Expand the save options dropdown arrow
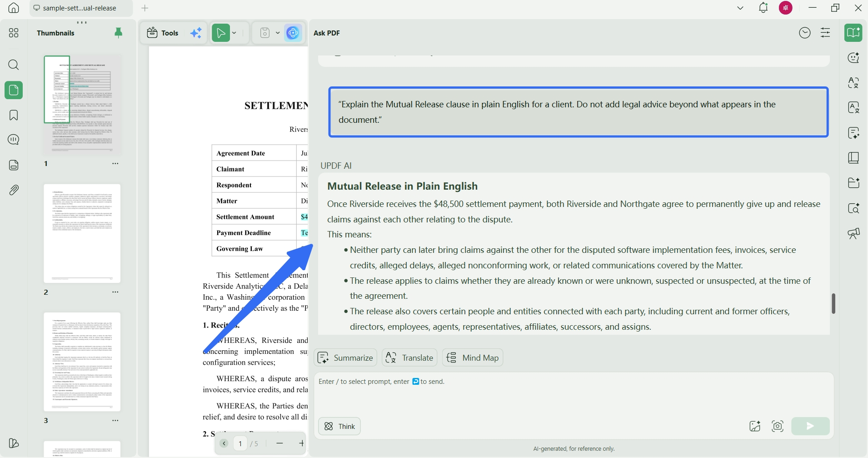This screenshot has width=868, height=458. click(278, 33)
